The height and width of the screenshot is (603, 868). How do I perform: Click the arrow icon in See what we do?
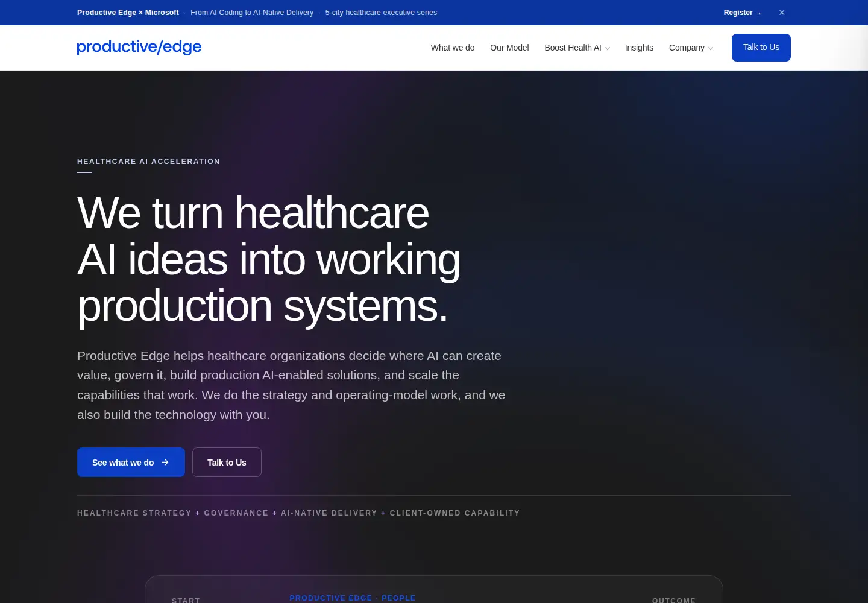[x=165, y=463]
